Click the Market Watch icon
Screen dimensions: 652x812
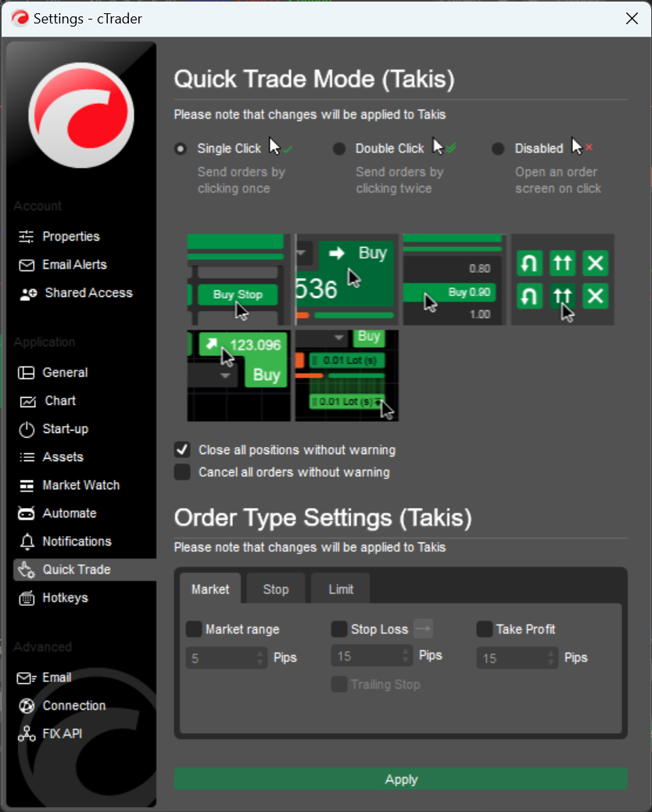[27, 486]
